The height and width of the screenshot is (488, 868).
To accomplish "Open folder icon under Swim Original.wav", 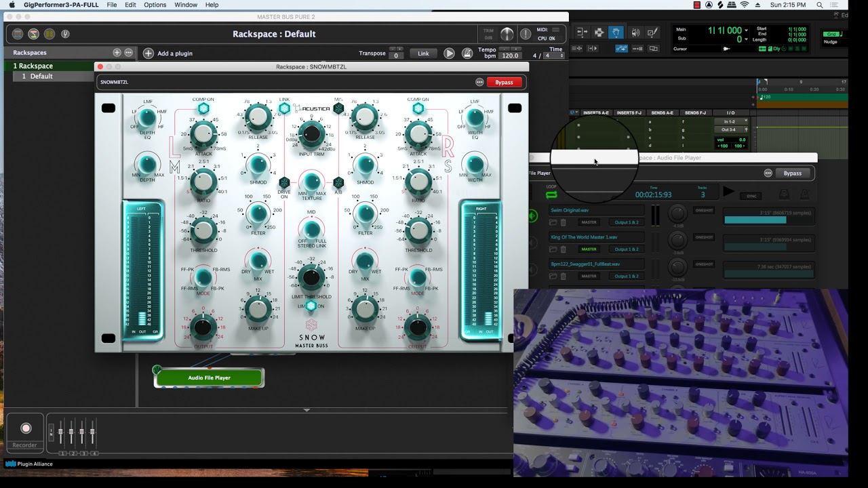I will pos(553,222).
